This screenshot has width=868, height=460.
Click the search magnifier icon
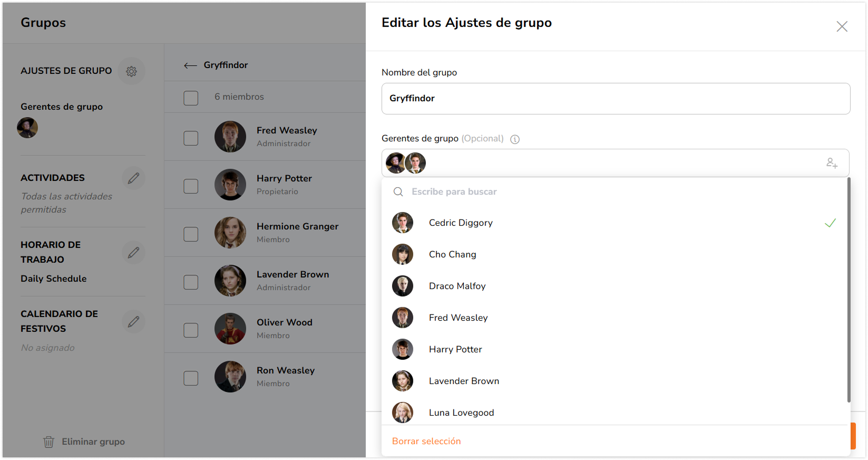pos(398,191)
